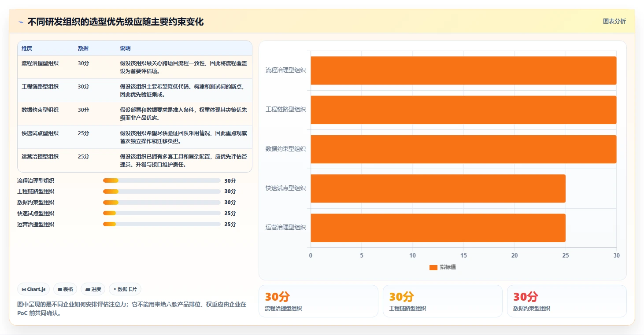
Task: Select the 进度 chip
Action: (93, 289)
